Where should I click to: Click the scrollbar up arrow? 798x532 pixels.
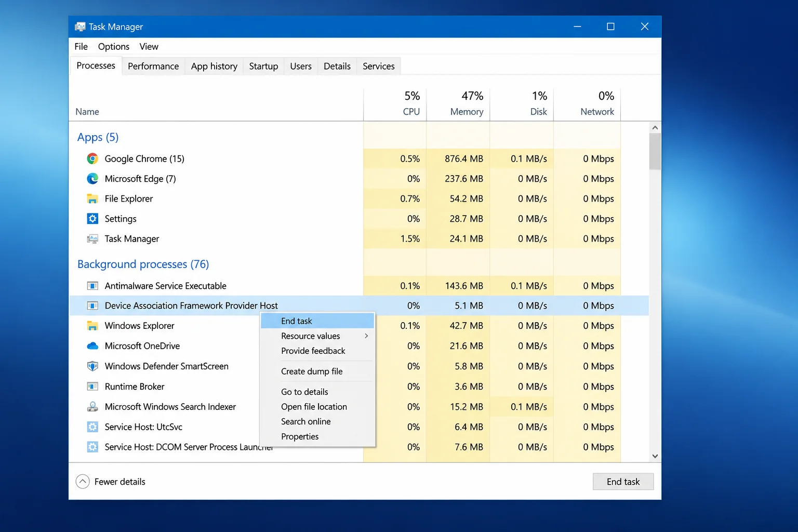655,128
